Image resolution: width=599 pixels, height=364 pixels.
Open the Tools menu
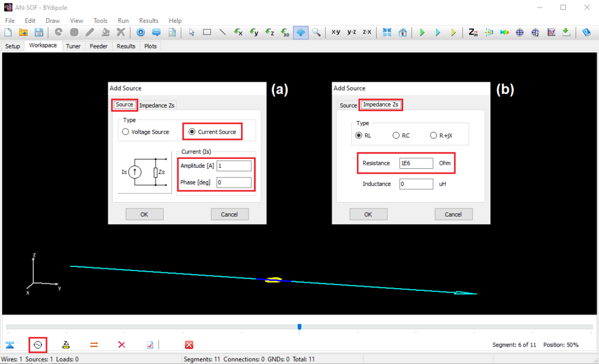click(100, 20)
